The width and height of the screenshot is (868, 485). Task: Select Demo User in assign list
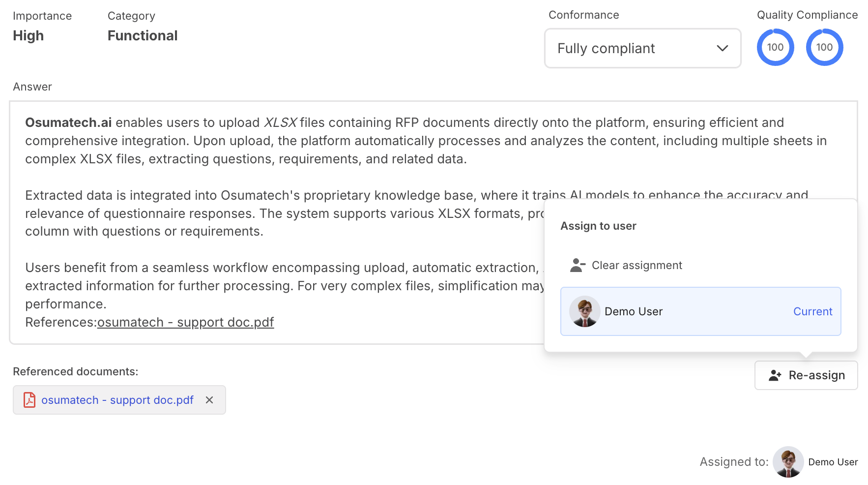click(633, 311)
